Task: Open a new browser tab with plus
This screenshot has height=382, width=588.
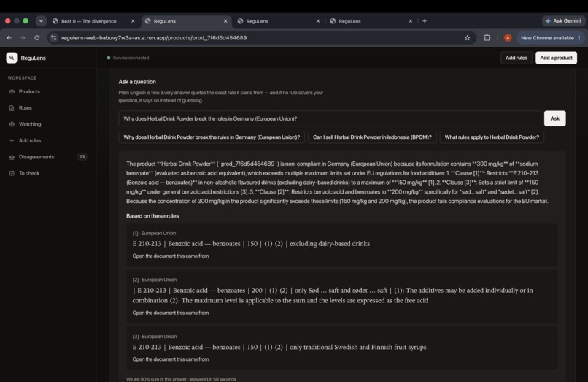Action: (x=425, y=21)
